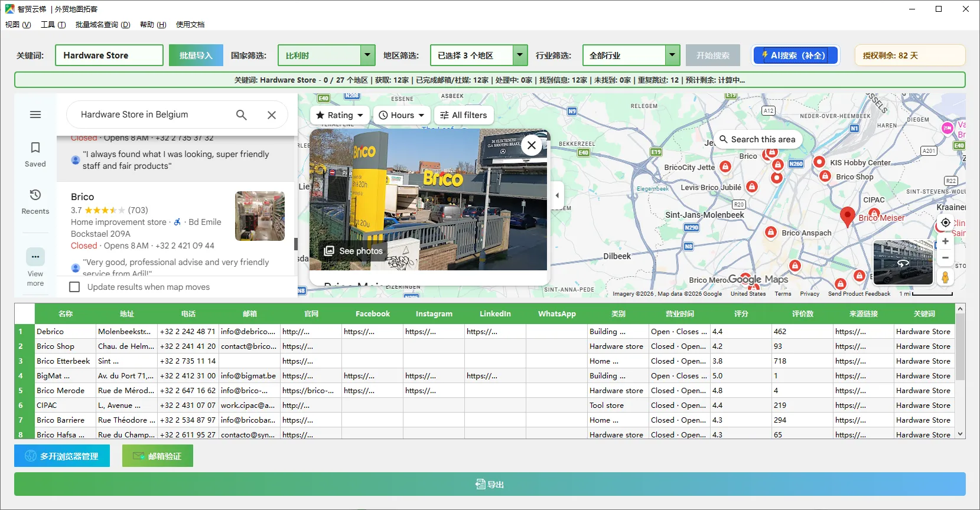Sort by the 名称 column header
980x510 pixels.
[x=66, y=313]
